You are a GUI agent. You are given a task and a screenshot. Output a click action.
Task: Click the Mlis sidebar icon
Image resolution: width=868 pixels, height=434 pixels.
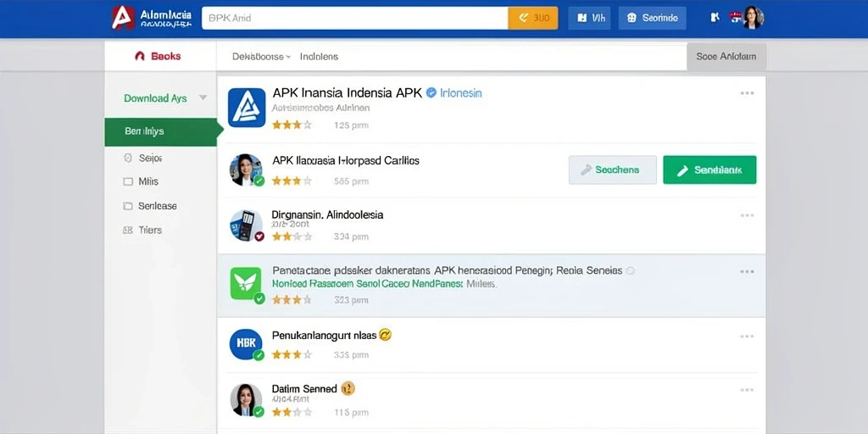[128, 181]
